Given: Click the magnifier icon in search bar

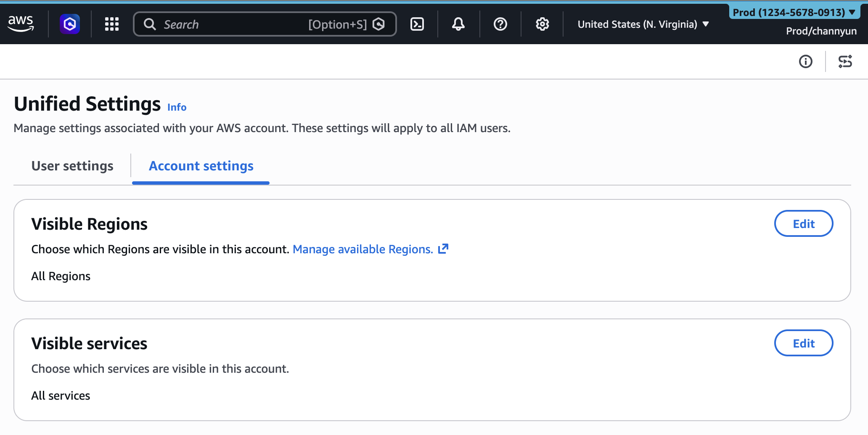Looking at the screenshot, I should 150,24.
